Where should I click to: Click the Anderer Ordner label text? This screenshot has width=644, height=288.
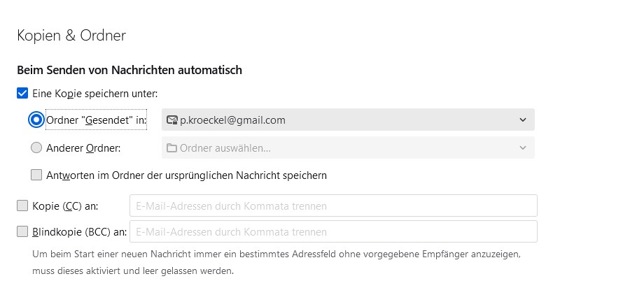click(x=83, y=147)
